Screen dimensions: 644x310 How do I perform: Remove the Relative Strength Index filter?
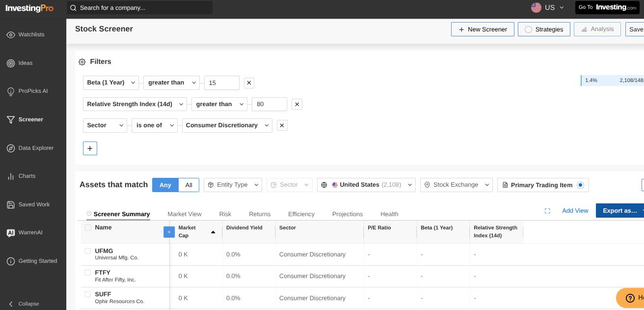pos(296,104)
